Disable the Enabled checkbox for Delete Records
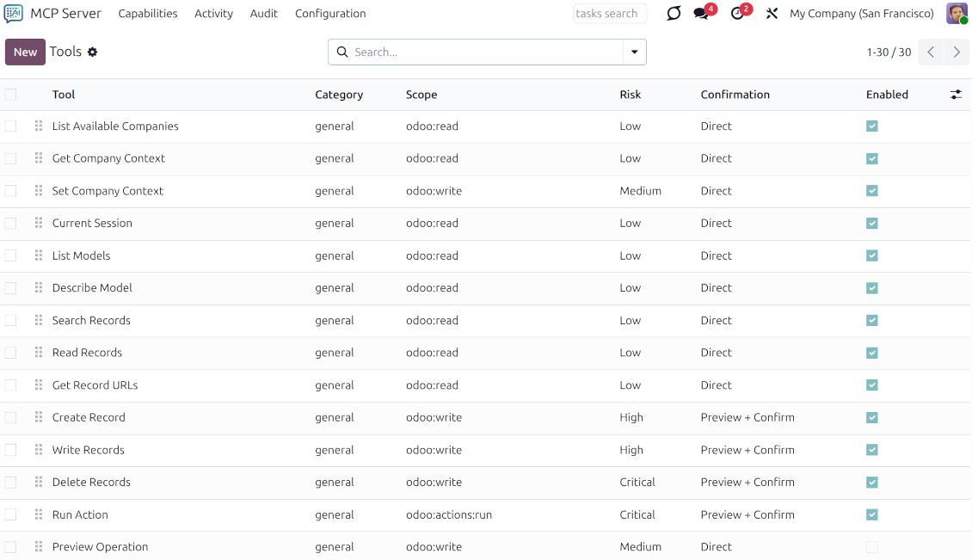The image size is (972, 560). point(872,482)
